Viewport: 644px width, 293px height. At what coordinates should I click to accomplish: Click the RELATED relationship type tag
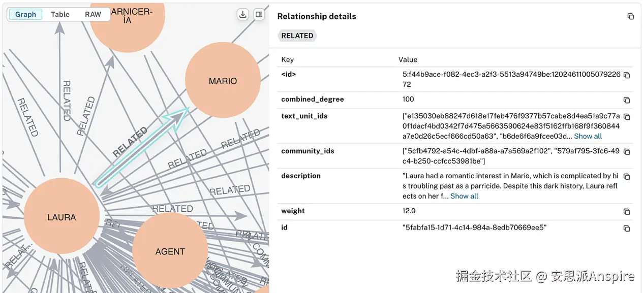[297, 36]
